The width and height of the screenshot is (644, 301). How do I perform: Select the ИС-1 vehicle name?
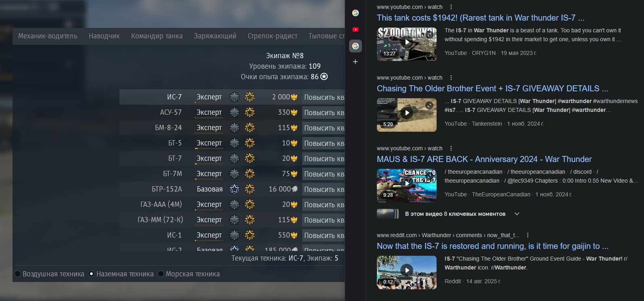click(174, 235)
